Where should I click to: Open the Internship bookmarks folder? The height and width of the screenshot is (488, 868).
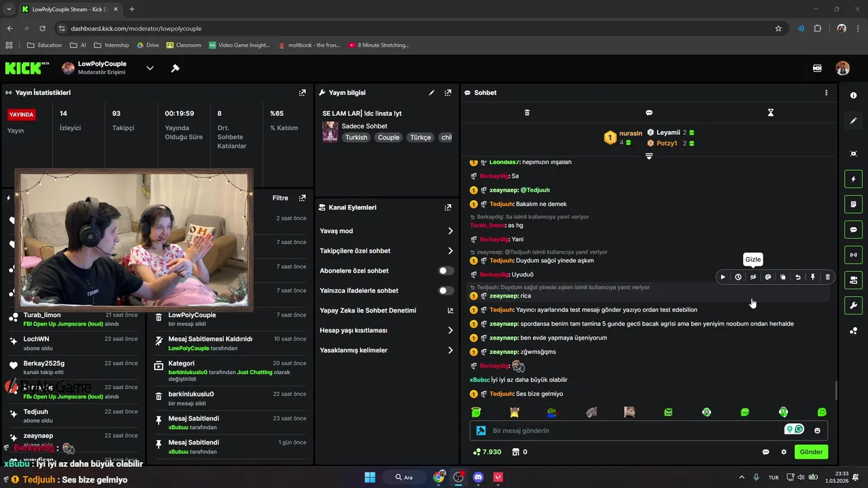click(x=111, y=45)
